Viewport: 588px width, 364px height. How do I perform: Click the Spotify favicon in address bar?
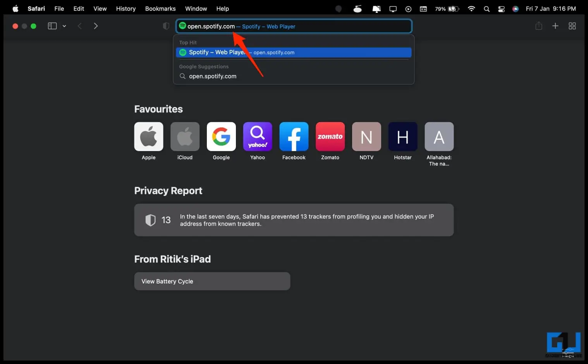tap(182, 26)
